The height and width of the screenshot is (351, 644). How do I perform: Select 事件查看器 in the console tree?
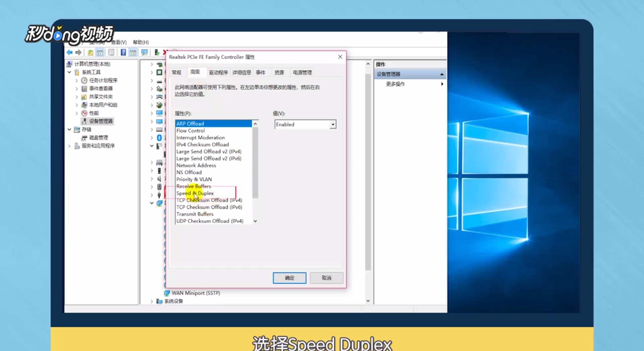pyautogui.click(x=101, y=89)
